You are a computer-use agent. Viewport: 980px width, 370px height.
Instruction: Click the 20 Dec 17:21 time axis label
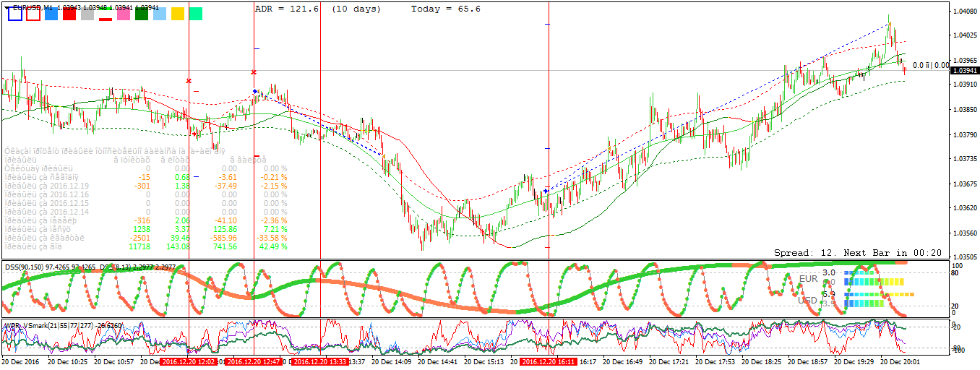coord(670,361)
